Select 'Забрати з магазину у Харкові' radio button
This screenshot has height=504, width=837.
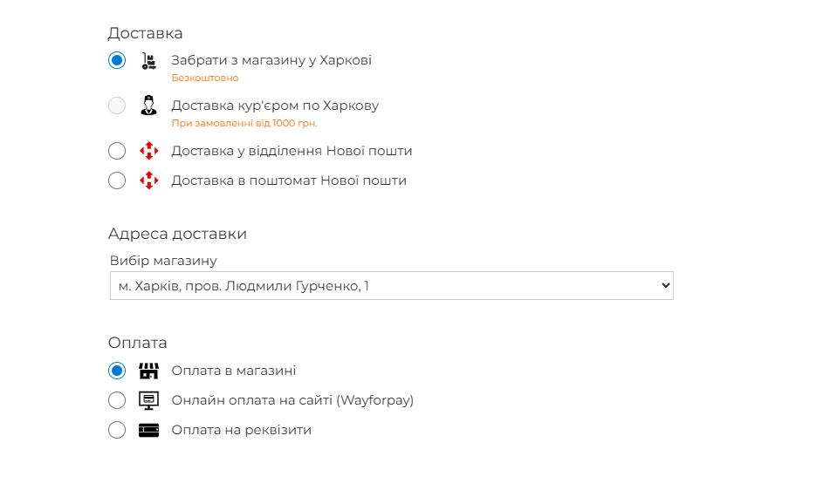tap(117, 61)
